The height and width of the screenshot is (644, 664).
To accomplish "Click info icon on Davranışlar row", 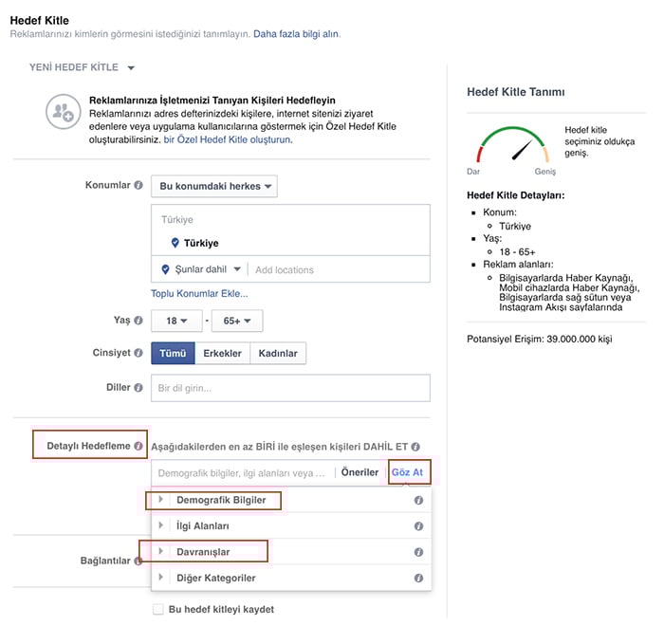I will click(x=419, y=552).
